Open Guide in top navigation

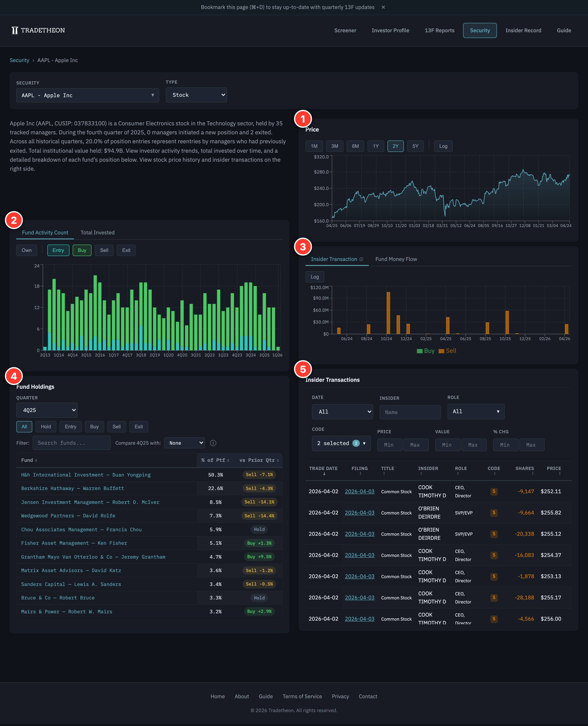tap(564, 30)
